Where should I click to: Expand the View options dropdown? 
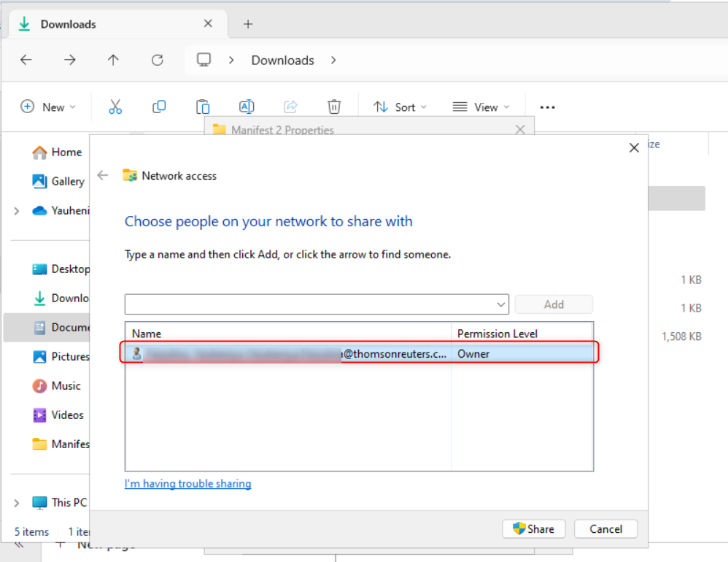click(481, 107)
